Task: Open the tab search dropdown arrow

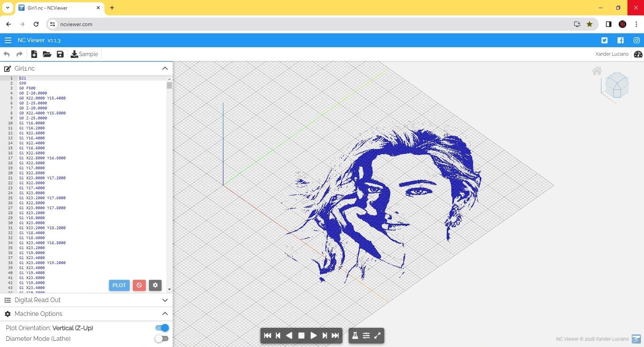Action: point(7,8)
